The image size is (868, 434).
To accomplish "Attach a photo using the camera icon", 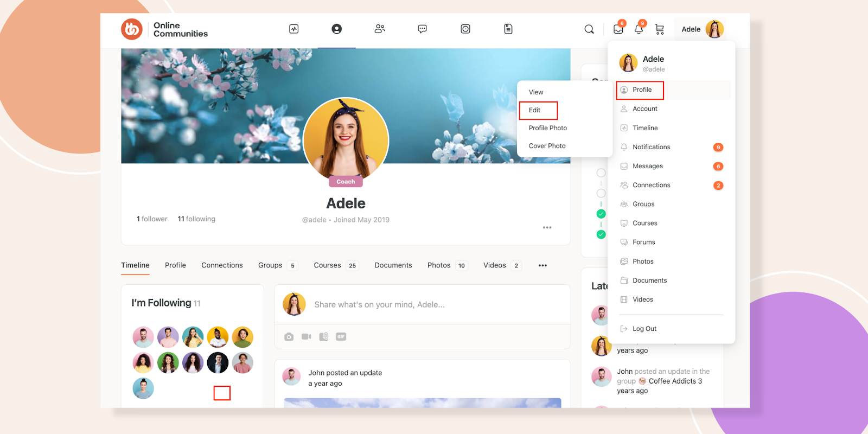I will [289, 337].
